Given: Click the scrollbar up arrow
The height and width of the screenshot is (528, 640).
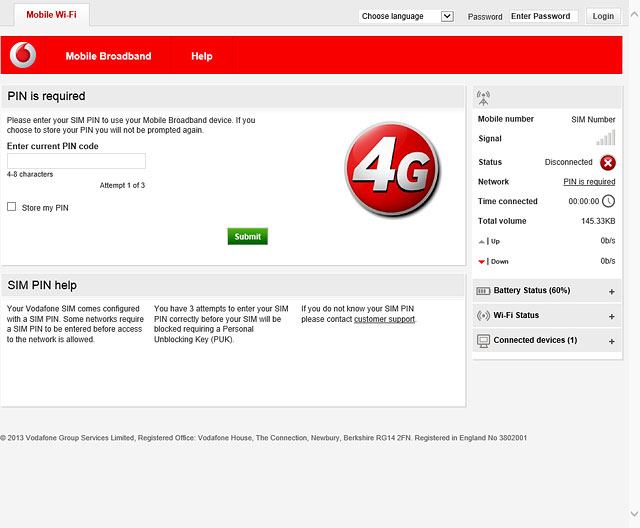Looking at the screenshot, I should [634, 15].
